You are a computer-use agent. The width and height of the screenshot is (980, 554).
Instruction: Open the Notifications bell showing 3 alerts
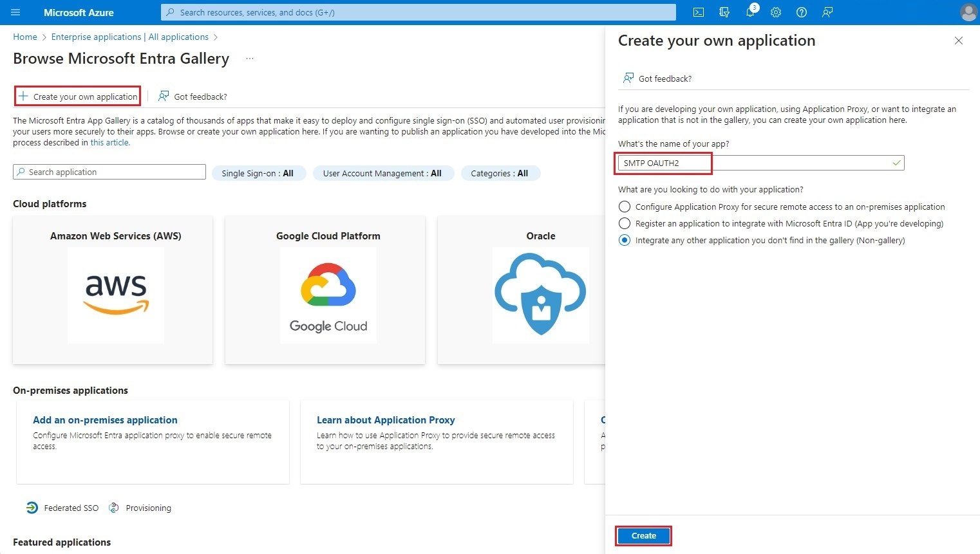point(749,12)
